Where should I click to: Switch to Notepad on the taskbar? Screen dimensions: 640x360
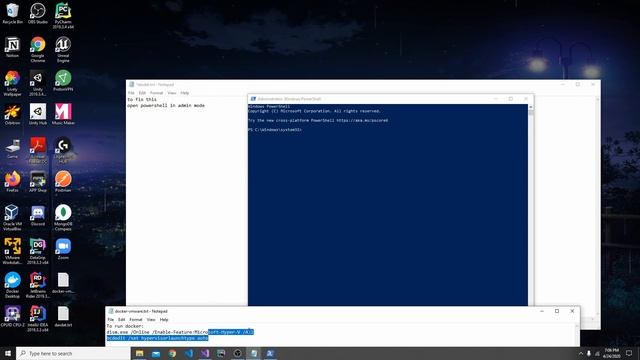254,353
